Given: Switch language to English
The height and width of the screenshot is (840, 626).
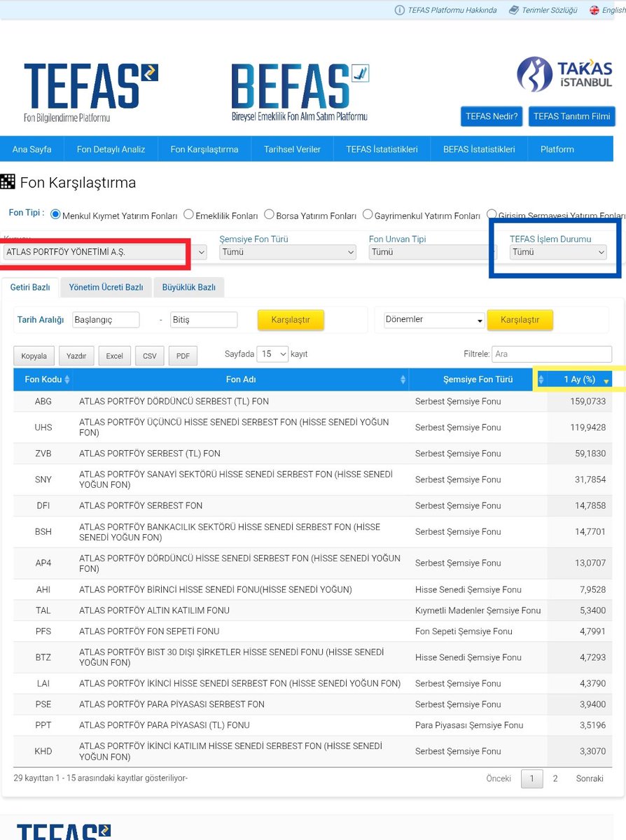Looking at the screenshot, I should (607, 10).
